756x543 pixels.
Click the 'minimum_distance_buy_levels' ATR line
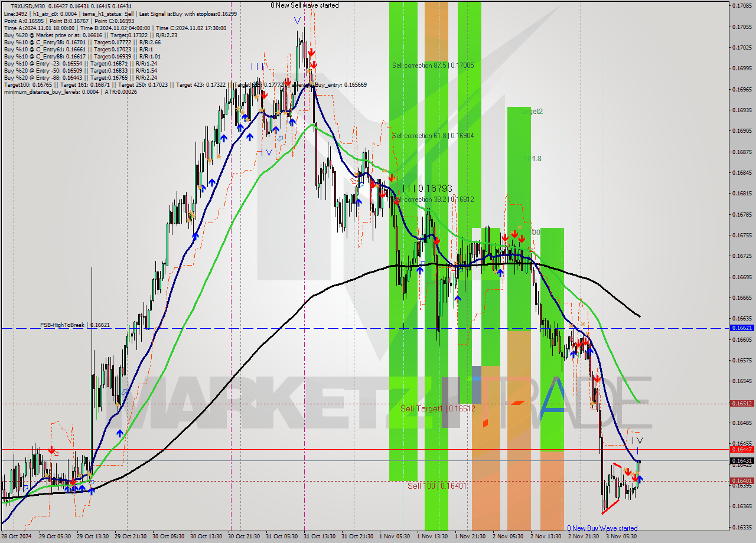pyautogui.click(x=70, y=91)
